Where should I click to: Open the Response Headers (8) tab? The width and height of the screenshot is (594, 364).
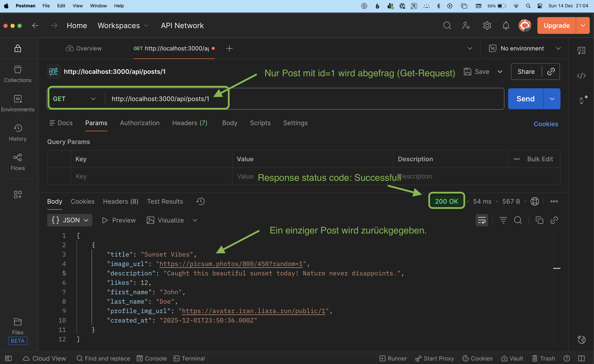tap(121, 201)
